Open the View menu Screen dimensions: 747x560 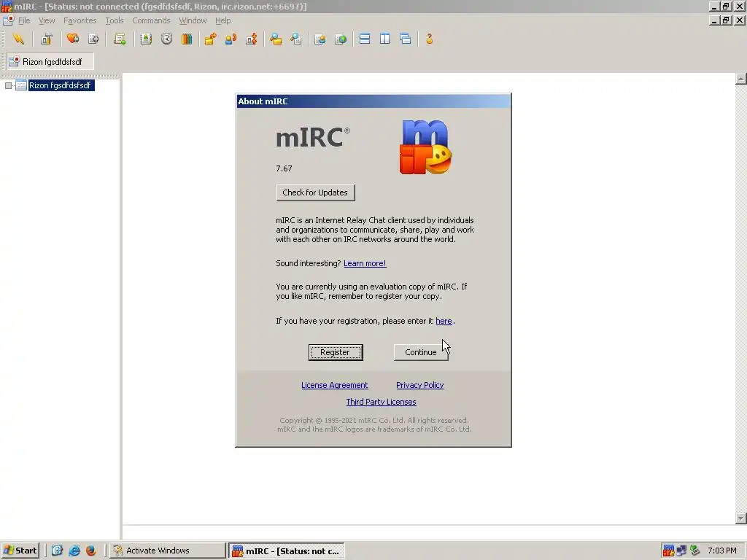coord(47,20)
